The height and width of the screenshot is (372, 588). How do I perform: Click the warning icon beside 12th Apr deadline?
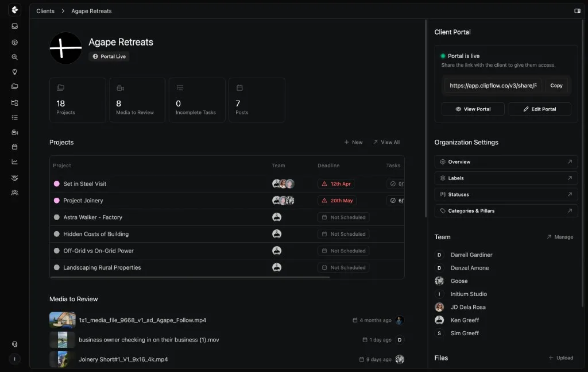click(324, 184)
